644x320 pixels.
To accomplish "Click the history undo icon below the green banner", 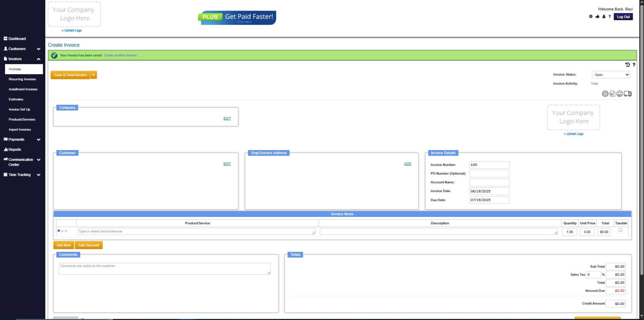I will (627, 65).
